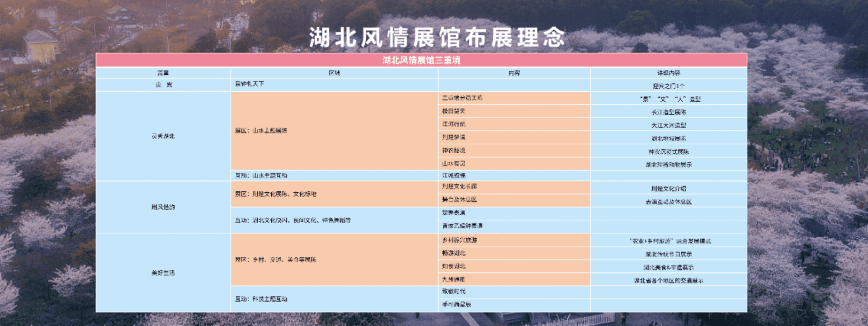Click the 荆楚文化介绍 detail cell

tap(669, 189)
